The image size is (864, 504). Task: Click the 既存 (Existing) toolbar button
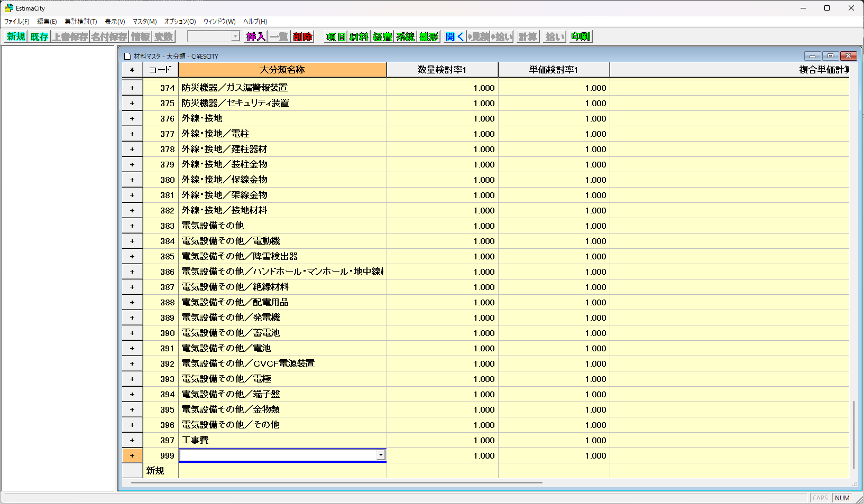pyautogui.click(x=39, y=36)
